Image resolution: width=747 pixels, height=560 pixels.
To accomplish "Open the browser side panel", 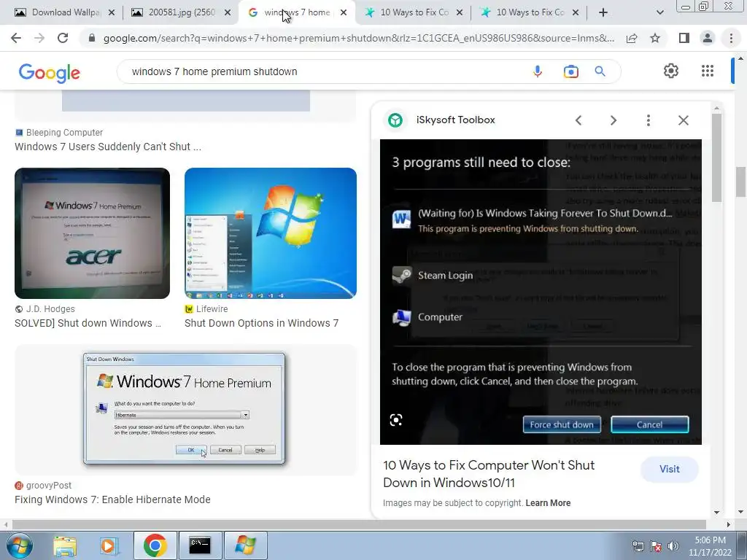I will 684,38.
